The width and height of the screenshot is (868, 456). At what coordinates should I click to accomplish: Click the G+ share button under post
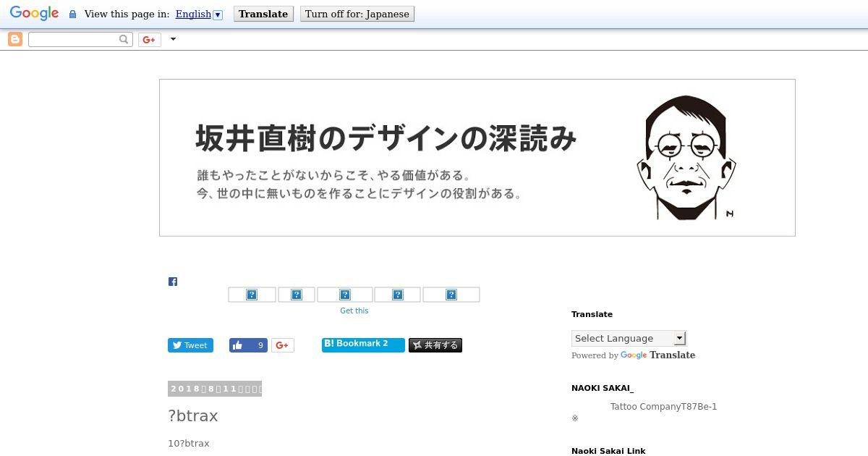tap(283, 345)
